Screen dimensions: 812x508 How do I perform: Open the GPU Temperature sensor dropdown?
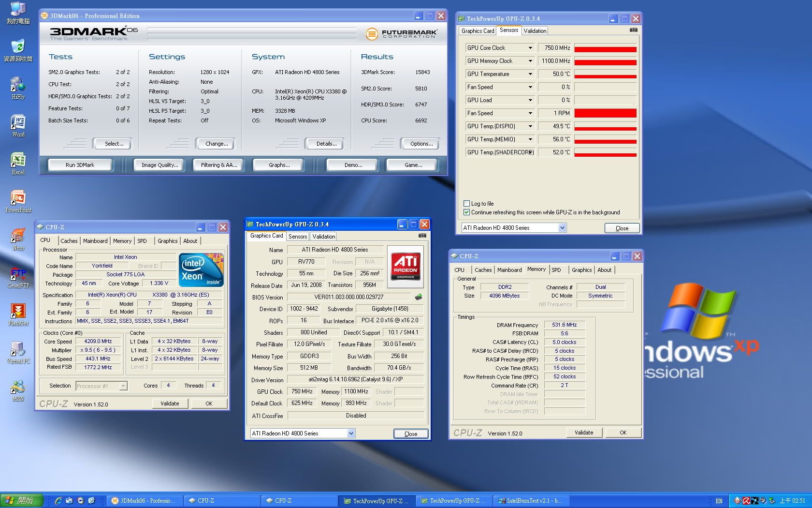click(x=530, y=74)
